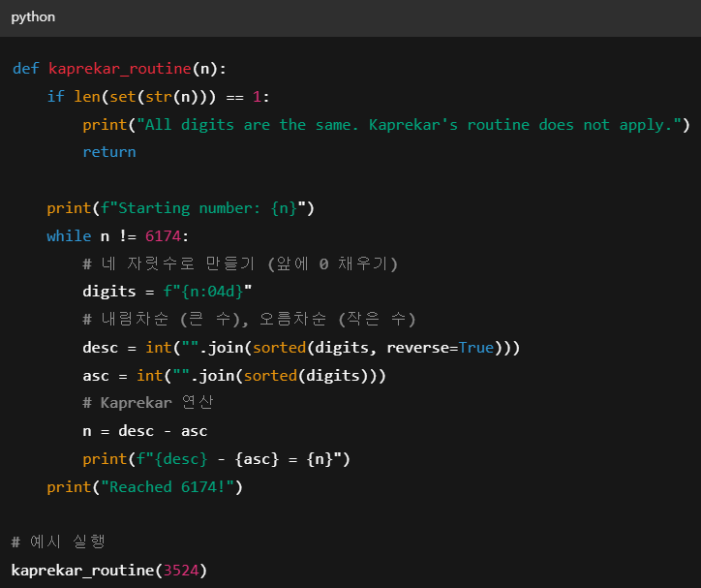Click the comment '# 내림차순 (큰 수), 오름차순 (작은 수)'
The width and height of the screenshot is (701, 588).
(249, 320)
